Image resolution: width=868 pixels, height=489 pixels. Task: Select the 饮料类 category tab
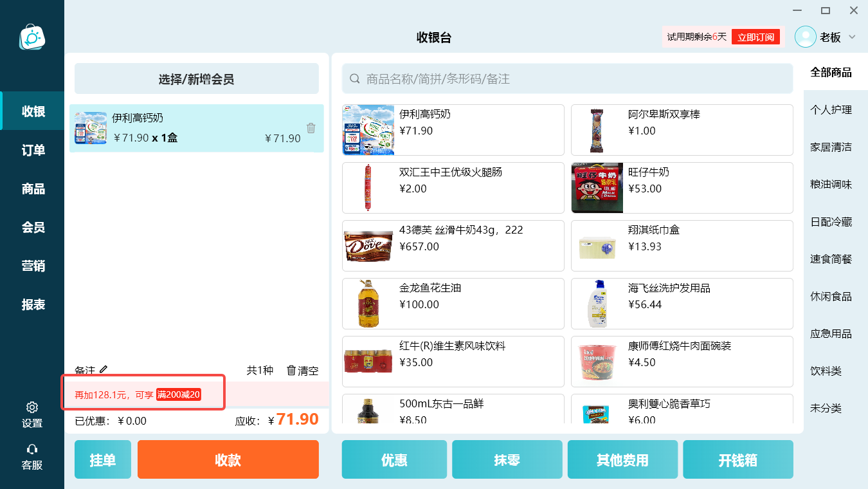(831, 371)
